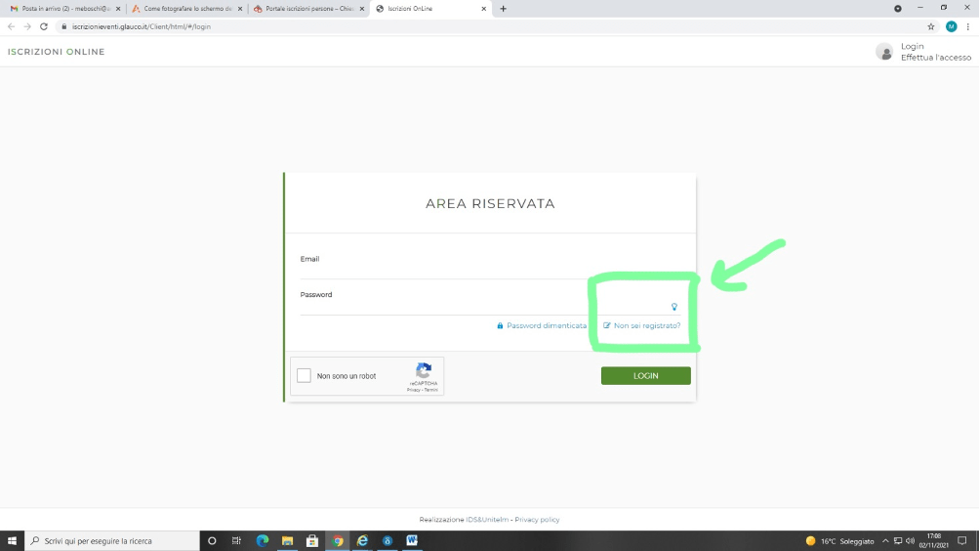Screen dimensions: 980x551
Task: Click into the Email input field
Action: pos(488,270)
